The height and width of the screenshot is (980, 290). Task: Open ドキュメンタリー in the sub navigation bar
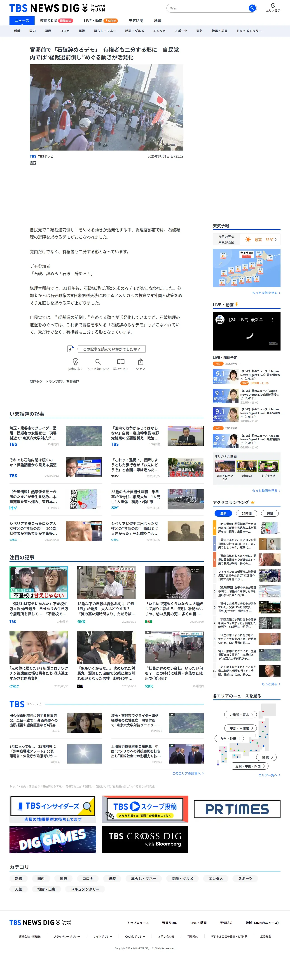tap(249, 31)
